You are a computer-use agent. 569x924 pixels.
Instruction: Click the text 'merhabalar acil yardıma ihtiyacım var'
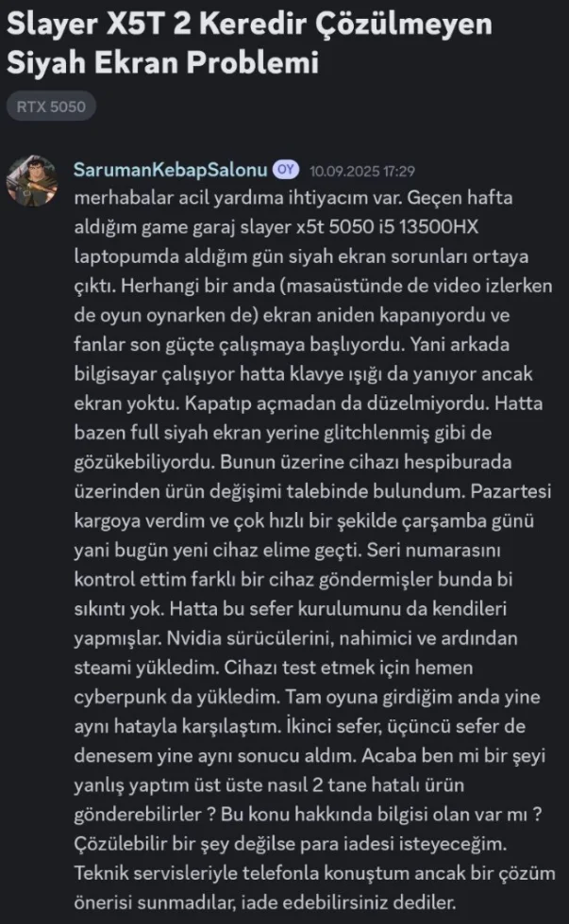[238, 197]
